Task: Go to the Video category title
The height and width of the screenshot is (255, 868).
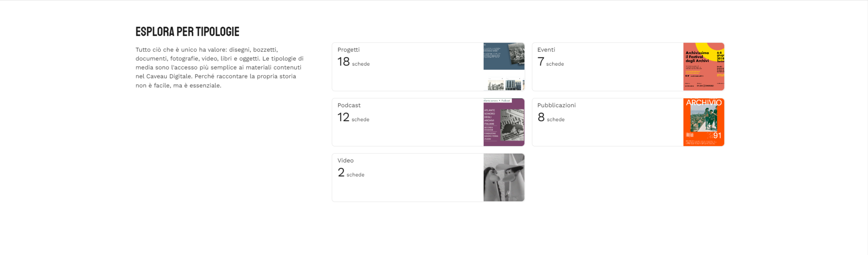Action: (x=345, y=161)
